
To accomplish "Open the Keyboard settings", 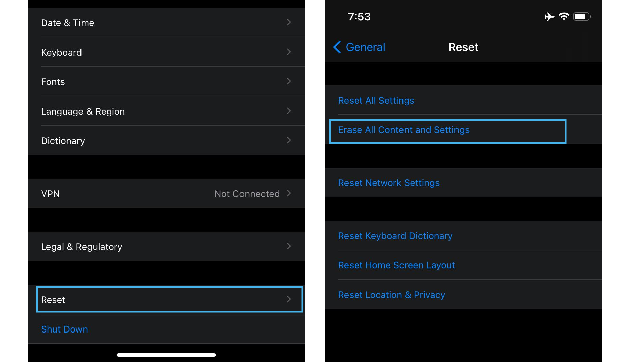I will coord(166,53).
